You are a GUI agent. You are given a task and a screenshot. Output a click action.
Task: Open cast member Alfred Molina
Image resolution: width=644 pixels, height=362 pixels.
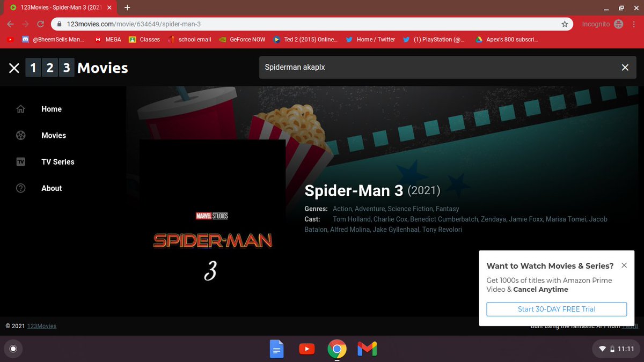(349, 230)
